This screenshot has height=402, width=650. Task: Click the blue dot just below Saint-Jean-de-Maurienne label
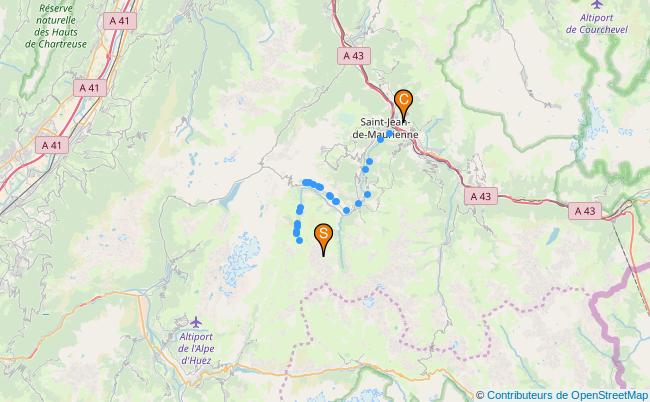pyautogui.click(x=380, y=140)
